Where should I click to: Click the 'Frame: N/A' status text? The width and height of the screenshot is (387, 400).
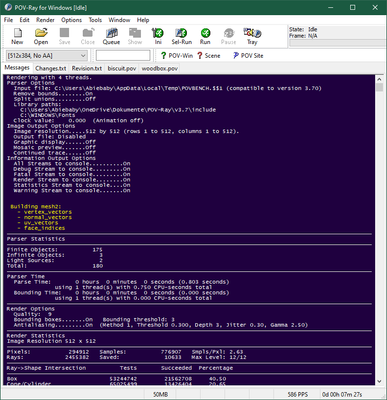[x=303, y=36]
